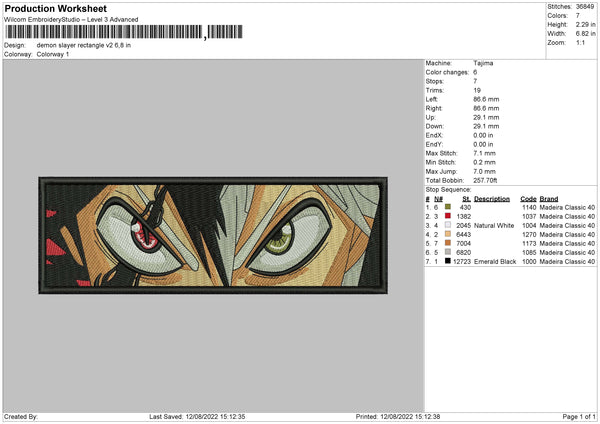The width and height of the screenshot is (600, 424).
Task: Click the red swatch for stitch count 1382
Action: tap(448, 216)
